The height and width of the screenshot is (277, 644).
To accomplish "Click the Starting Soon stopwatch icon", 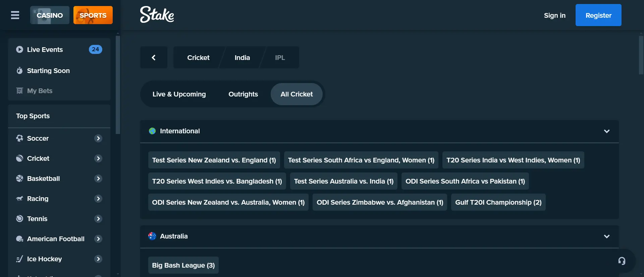I will [x=19, y=71].
